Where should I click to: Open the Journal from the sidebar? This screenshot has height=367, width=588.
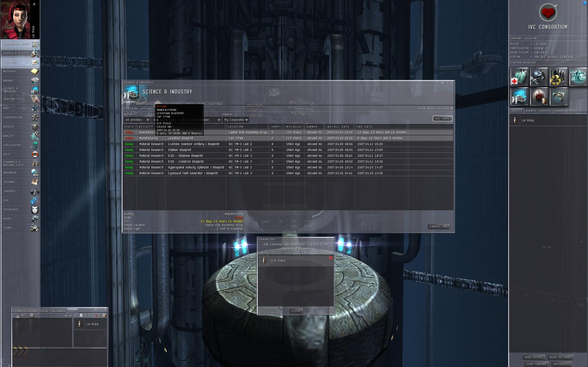(x=20, y=182)
